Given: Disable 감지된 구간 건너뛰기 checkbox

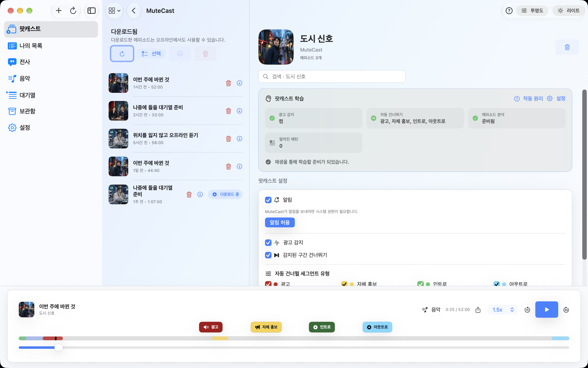Looking at the screenshot, I should (x=268, y=255).
